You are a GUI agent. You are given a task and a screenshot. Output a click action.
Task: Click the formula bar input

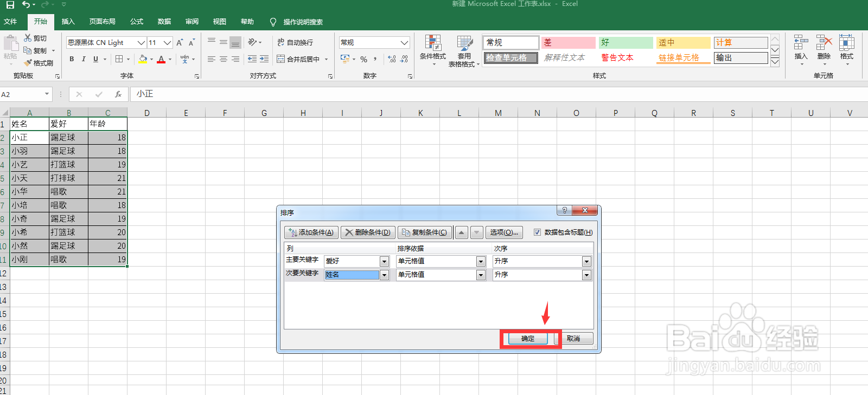[499, 94]
